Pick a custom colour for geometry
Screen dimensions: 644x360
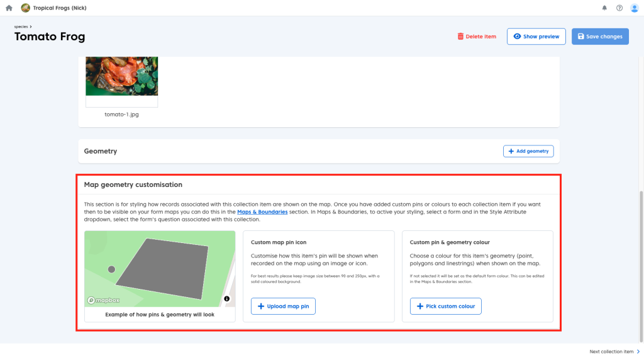pyautogui.click(x=445, y=307)
